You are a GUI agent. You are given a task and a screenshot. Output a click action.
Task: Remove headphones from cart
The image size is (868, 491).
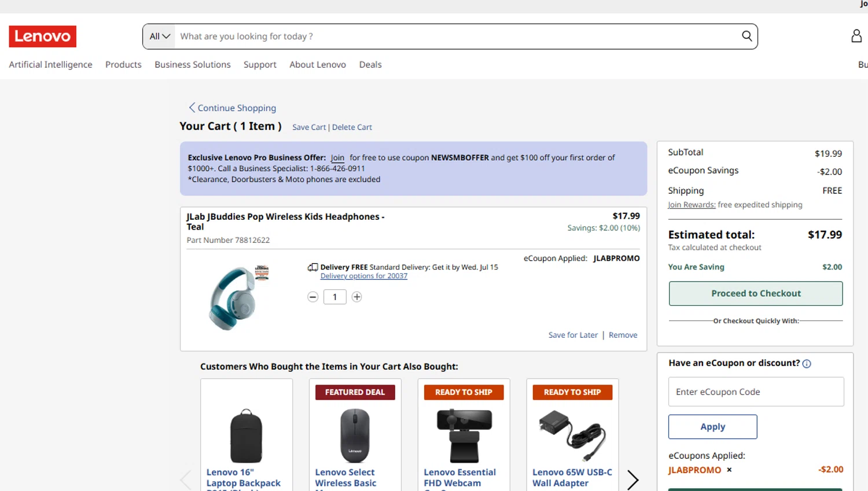tap(623, 335)
